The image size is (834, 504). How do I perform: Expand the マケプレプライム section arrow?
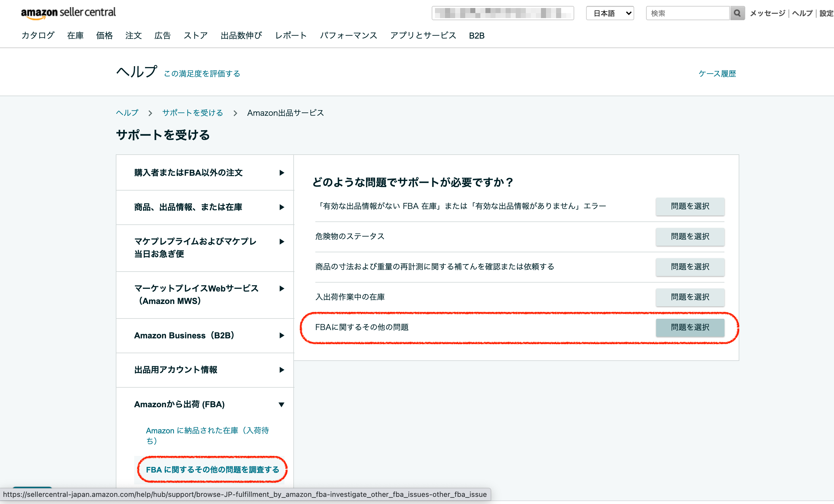click(281, 242)
